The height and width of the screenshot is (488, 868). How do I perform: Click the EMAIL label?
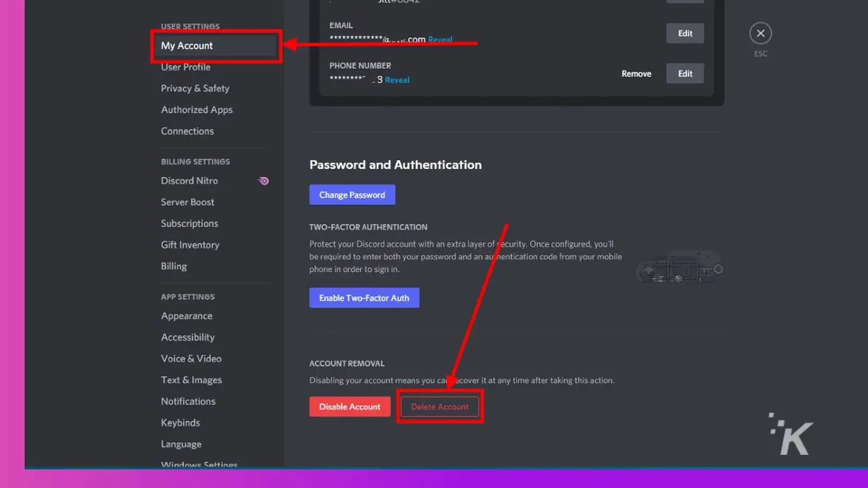point(341,25)
